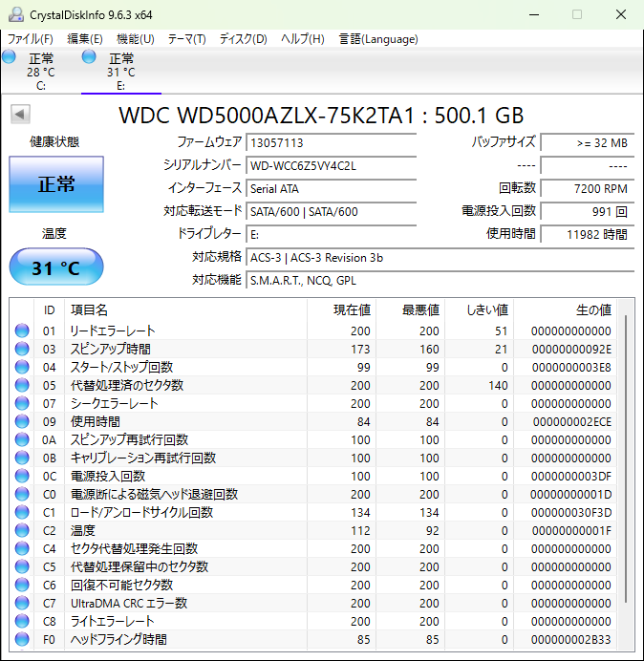Viewport: 644px width, 661px height.
Task: Click status icon for 04 スタート/ストップ回数 row
Action: [x=22, y=367]
